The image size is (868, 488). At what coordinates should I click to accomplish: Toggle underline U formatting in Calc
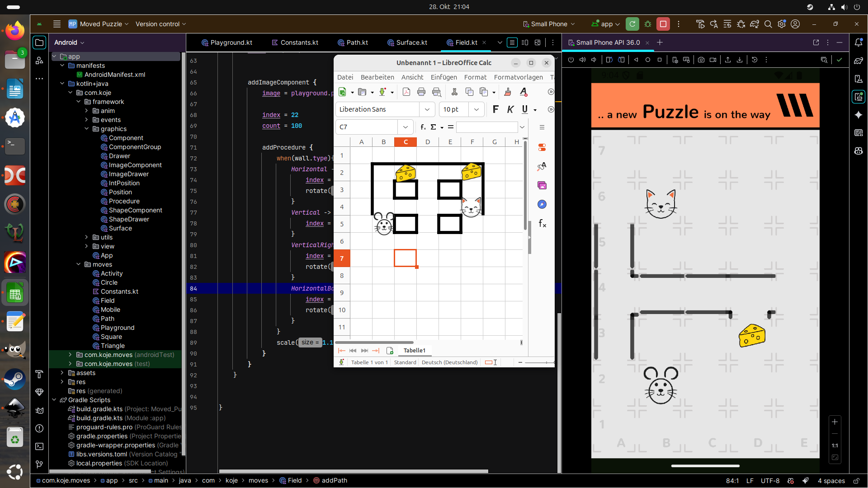click(x=524, y=109)
